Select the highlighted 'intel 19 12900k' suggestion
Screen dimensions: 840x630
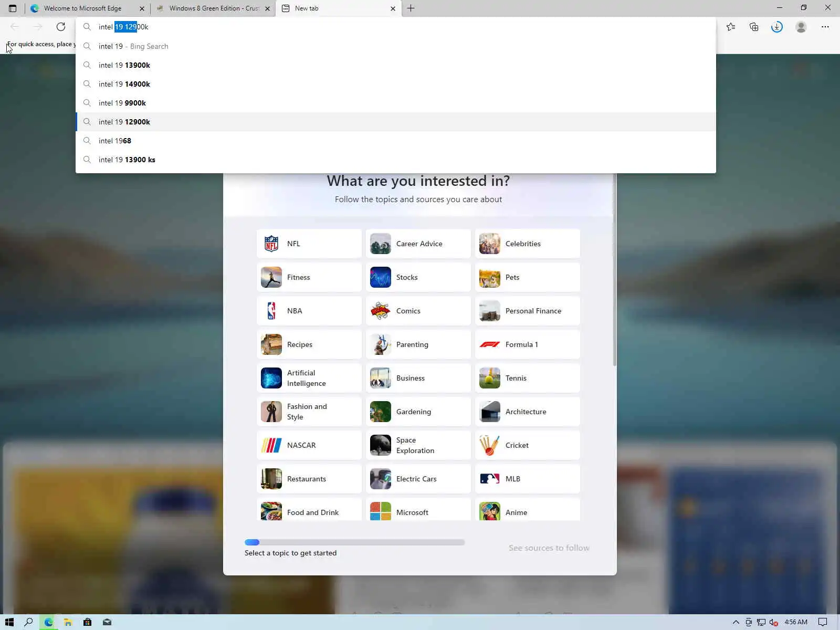(396, 122)
